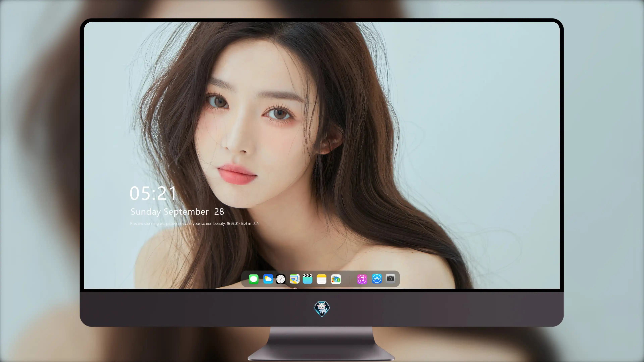Image resolution: width=644 pixels, height=362 pixels.
Task: Open the Videos clapperboard icon
Action: pyautogui.click(x=308, y=279)
